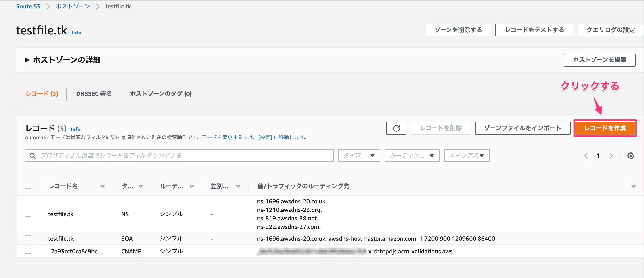The width and height of the screenshot is (644, 278).
Task: Click レコードを作成 orange button
Action: (x=605, y=128)
